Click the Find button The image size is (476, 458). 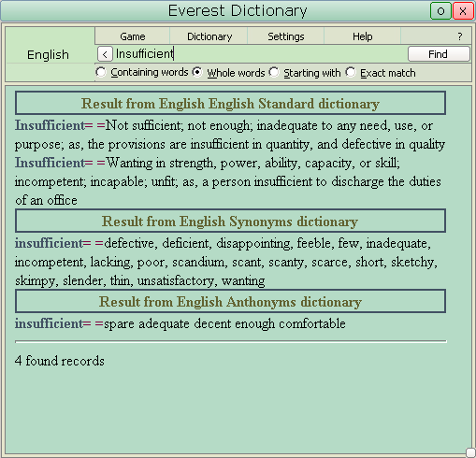point(439,54)
